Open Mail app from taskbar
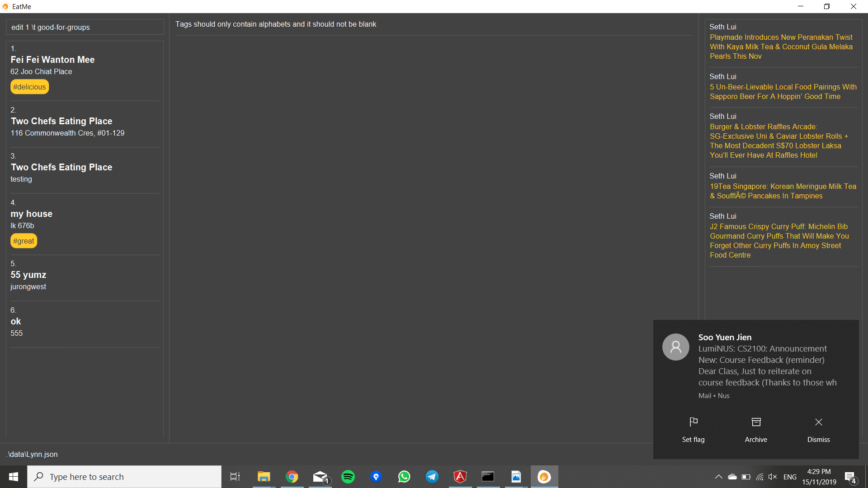The height and width of the screenshot is (488, 868). pyautogui.click(x=321, y=477)
